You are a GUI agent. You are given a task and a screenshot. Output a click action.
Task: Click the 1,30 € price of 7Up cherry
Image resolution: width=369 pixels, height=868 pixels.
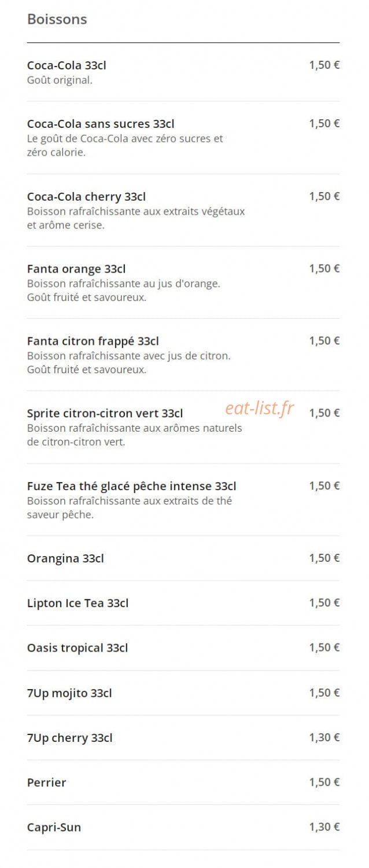click(324, 737)
